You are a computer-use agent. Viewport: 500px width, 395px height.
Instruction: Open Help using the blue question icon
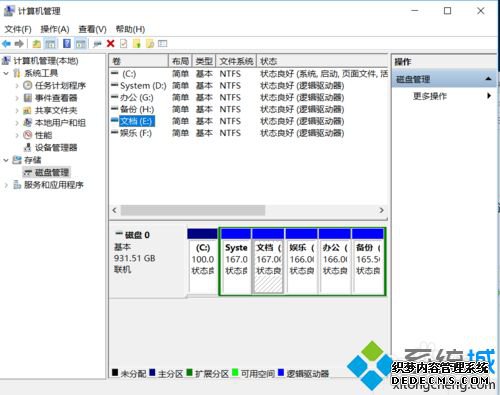point(67,44)
